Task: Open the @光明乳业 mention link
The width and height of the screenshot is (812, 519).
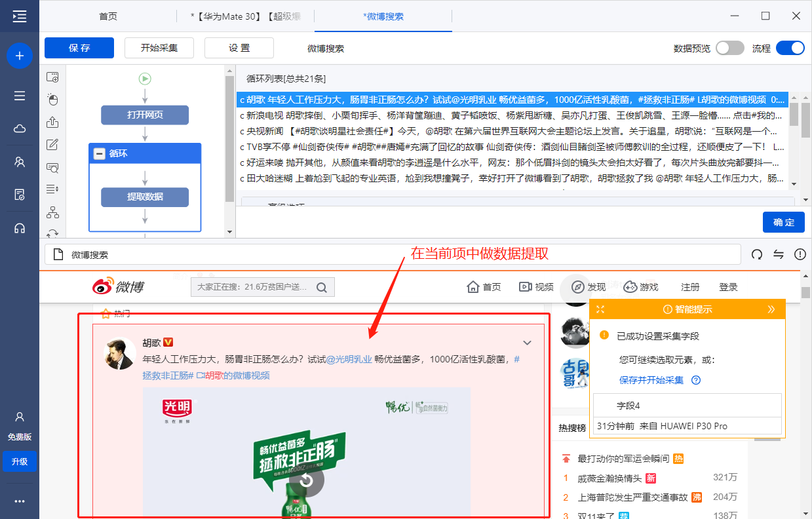Action: point(349,359)
